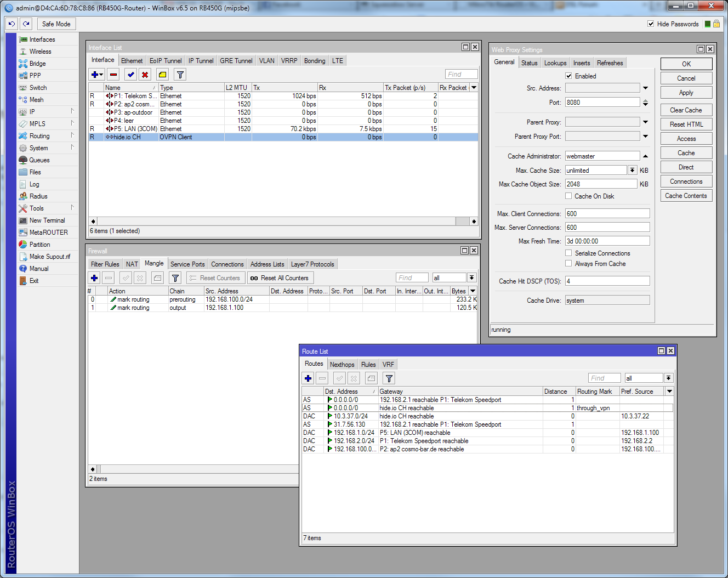Switch to the NAT tab in Firewall
728x578 pixels.
coord(131,264)
